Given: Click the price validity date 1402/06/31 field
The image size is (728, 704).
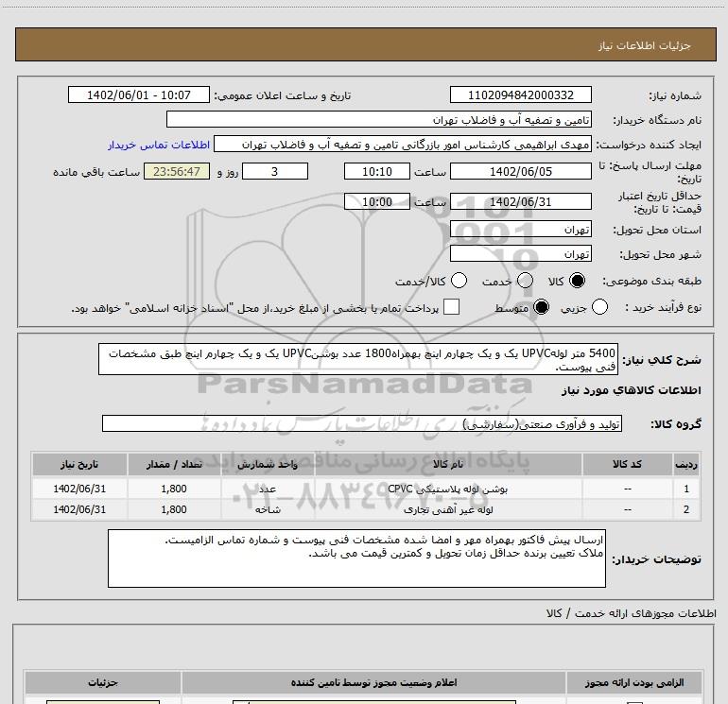Looking at the screenshot, I should (x=520, y=202).
